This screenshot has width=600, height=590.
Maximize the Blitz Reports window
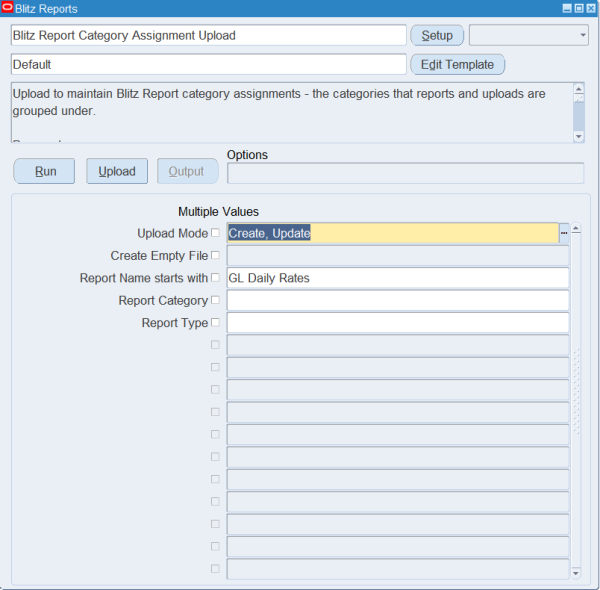(579, 8)
